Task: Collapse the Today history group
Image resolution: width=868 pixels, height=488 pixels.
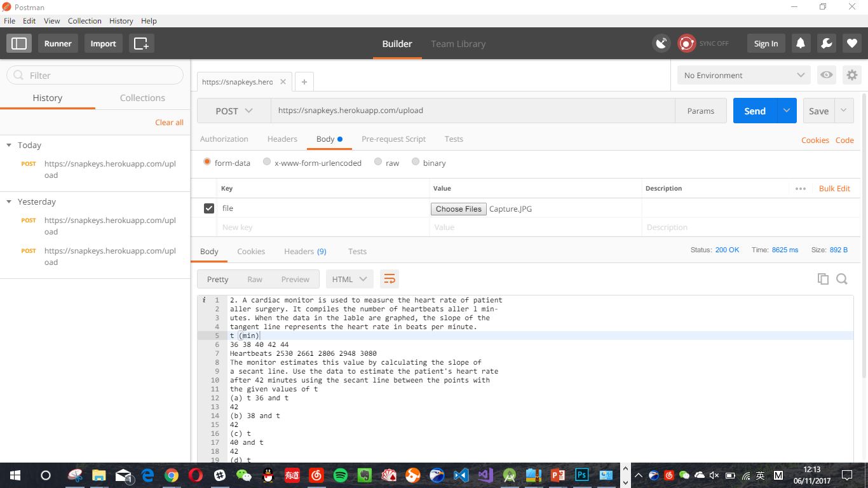Action: pyautogui.click(x=9, y=146)
